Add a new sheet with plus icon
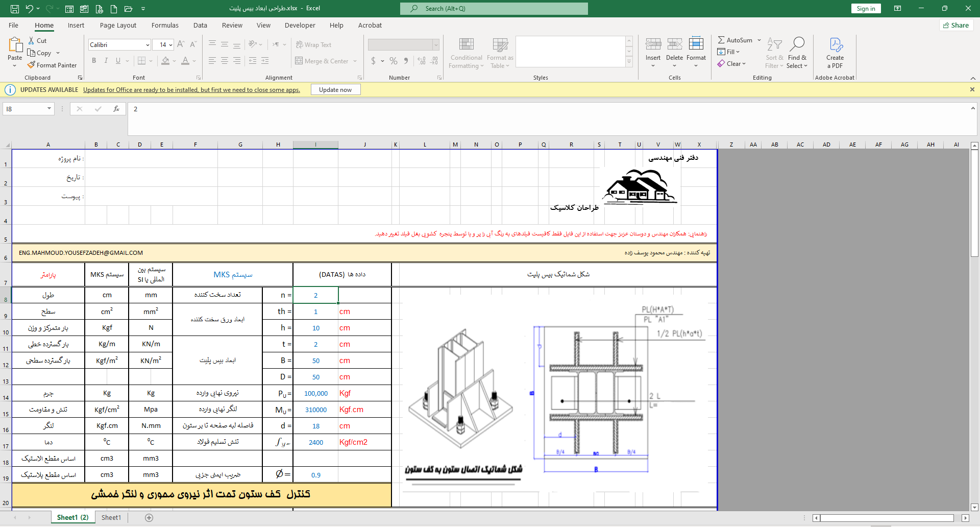 point(149,517)
